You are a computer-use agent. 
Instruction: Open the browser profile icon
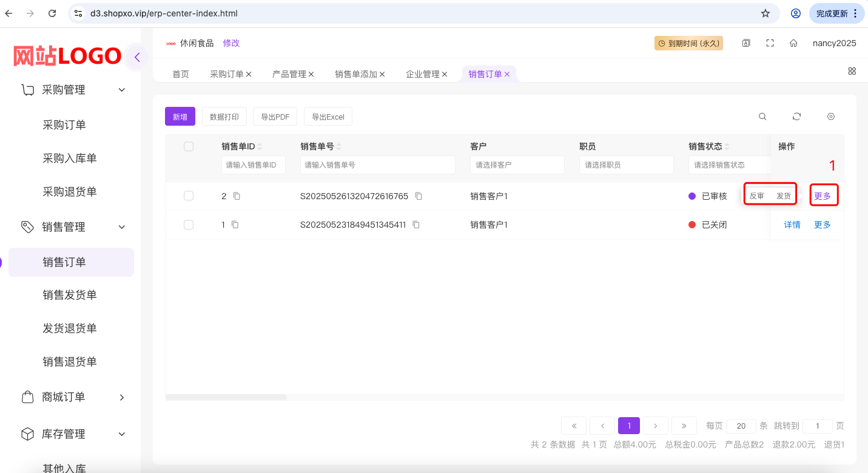tap(796, 13)
